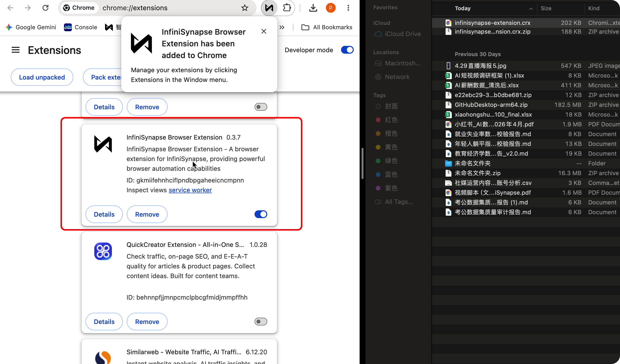Select the 未命名文件夹 folder icon in Finder
Screen dimensions: 620x364
[x=448, y=163]
